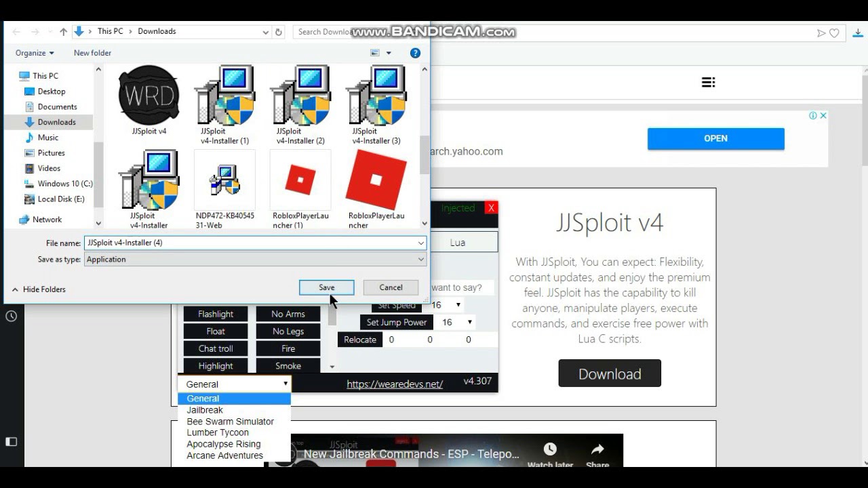Image resolution: width=868 pixels, height=488 pixels.
Task: Click the browser heart bookmark icon
Action: (834, 33)
